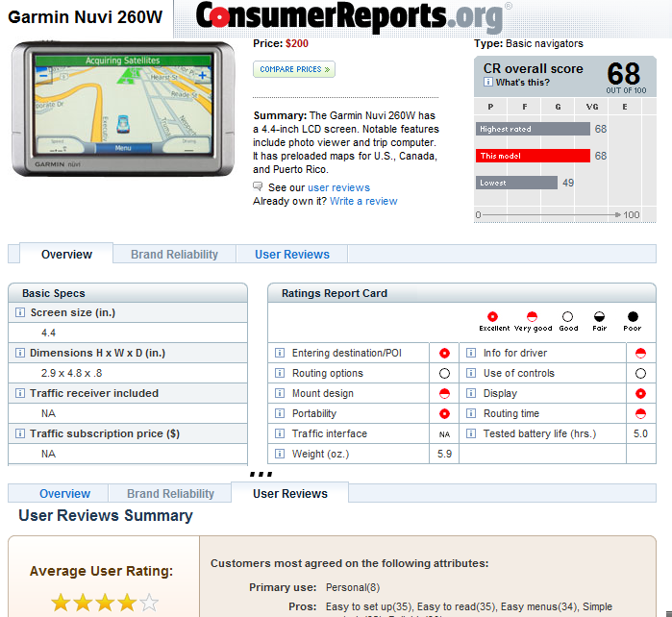Click the ConsumerReports.org logo
Viewport: 672px width, 617px height.
coord(354,16)
